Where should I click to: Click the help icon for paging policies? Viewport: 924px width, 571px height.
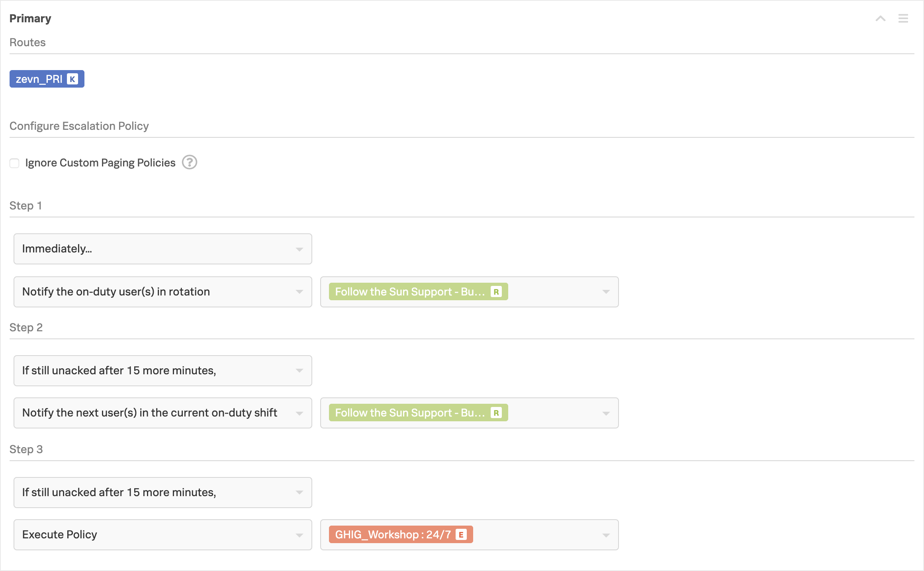(190, 162)
